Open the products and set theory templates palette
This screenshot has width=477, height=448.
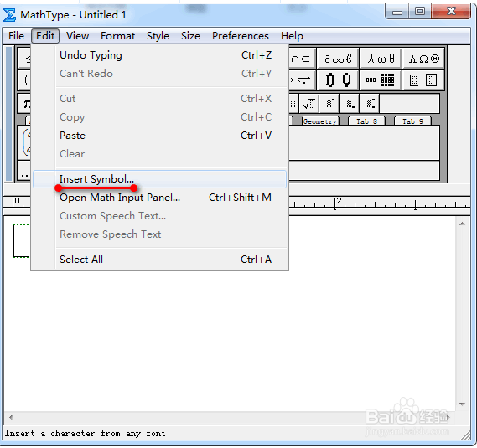pos(338,80)
